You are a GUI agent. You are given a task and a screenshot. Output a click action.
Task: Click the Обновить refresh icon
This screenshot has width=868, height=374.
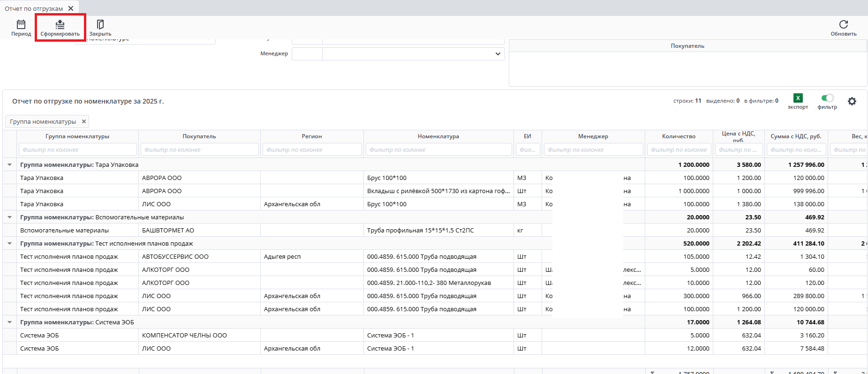click(843, 25)
